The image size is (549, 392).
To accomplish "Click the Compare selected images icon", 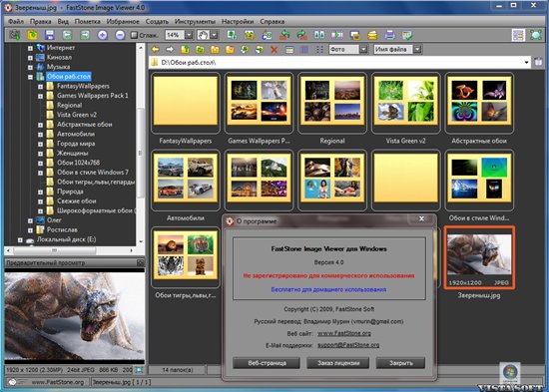I will click(x=319, y=35).
